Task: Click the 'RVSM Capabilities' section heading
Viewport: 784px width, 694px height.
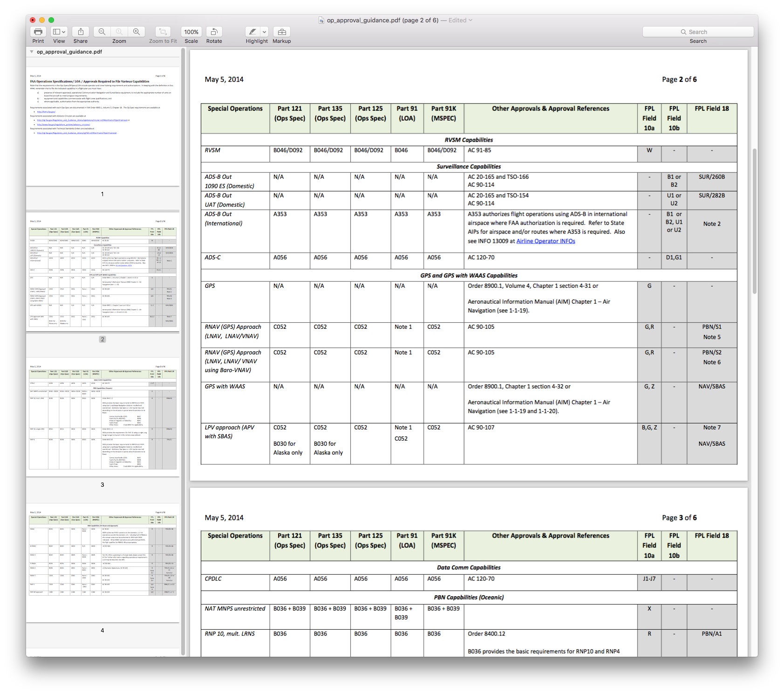Action: (x=469, y=140)
